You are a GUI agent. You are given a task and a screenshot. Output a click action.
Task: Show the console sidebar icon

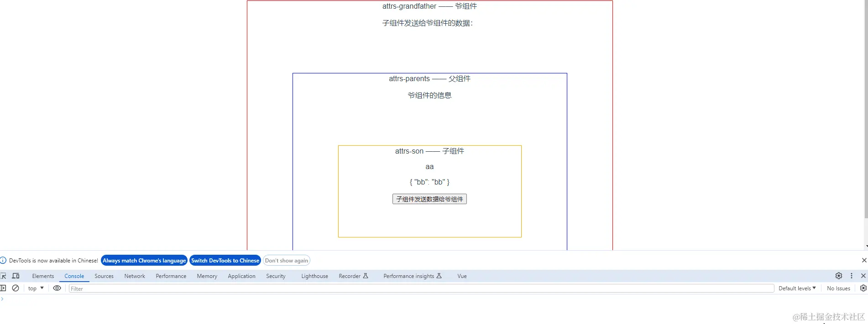[3, 288]
